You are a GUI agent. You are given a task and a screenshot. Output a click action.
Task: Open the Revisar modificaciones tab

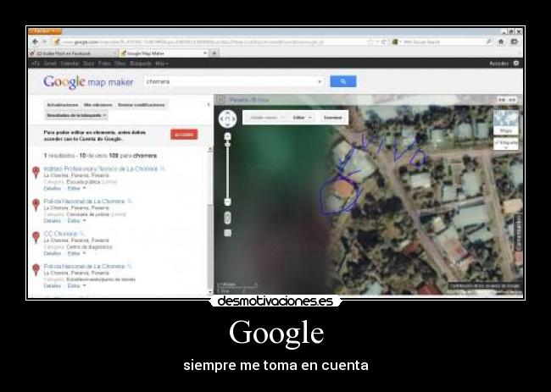click(x=142, y=105)
